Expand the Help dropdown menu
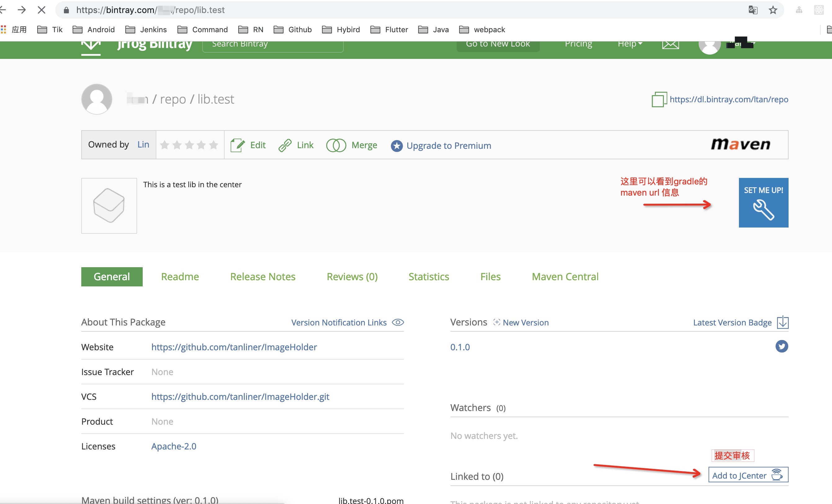Image resolution: width=832 pixels, height=504 pixels. point(630,44)
